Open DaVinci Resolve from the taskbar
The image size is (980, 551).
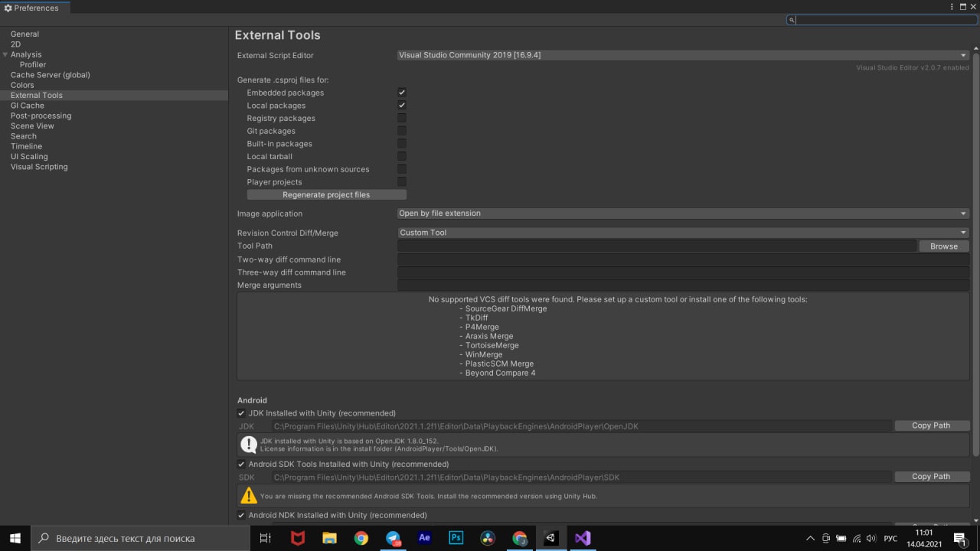coord(488,538)
